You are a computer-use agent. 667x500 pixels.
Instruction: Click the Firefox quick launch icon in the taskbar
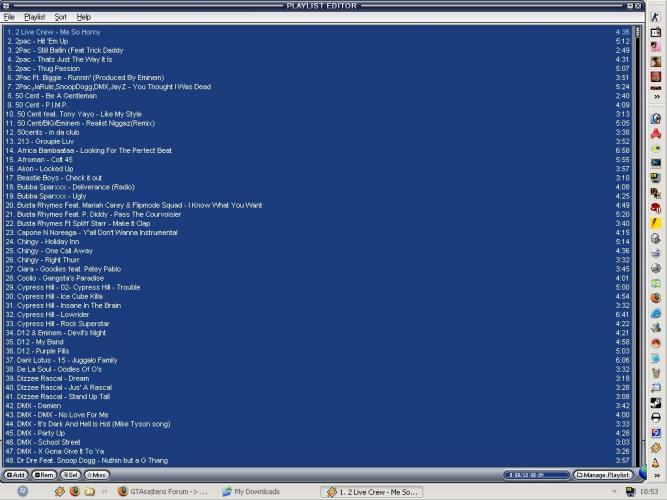click(x=75, y=492)
